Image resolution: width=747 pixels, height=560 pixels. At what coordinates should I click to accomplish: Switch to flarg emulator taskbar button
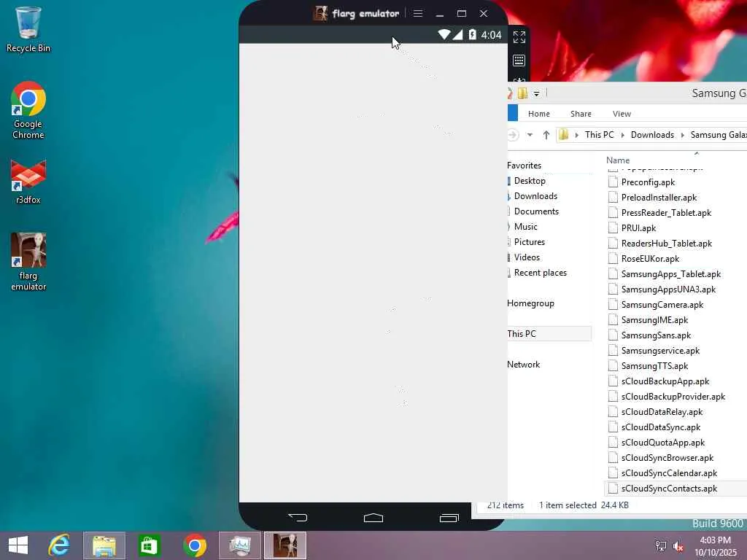coord(285,545)
